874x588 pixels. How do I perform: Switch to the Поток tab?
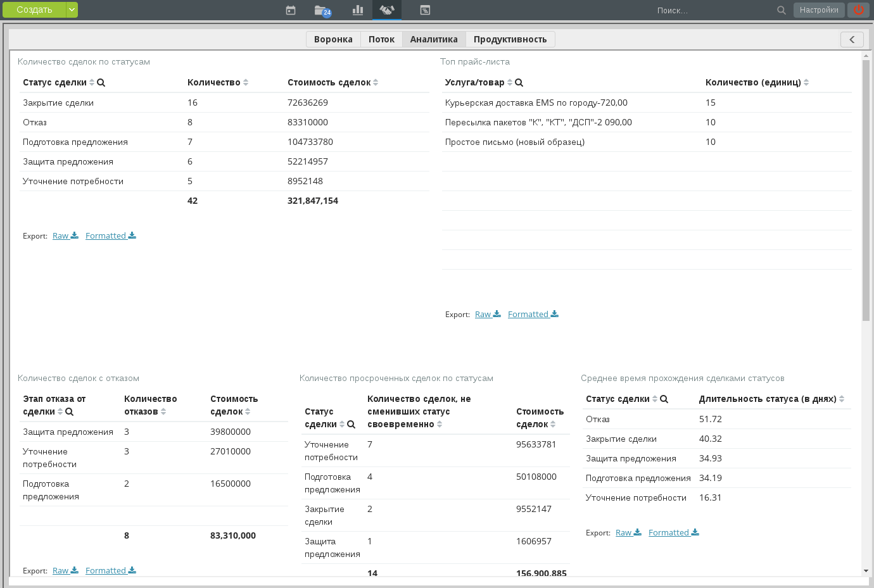click(381, 39)
